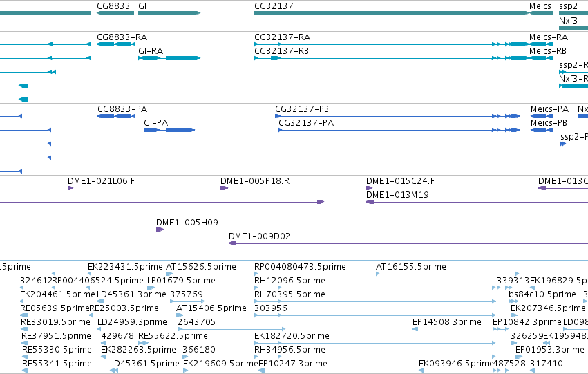Click the Meics-RA transcript glyph
588x374 pixels.
541,44
